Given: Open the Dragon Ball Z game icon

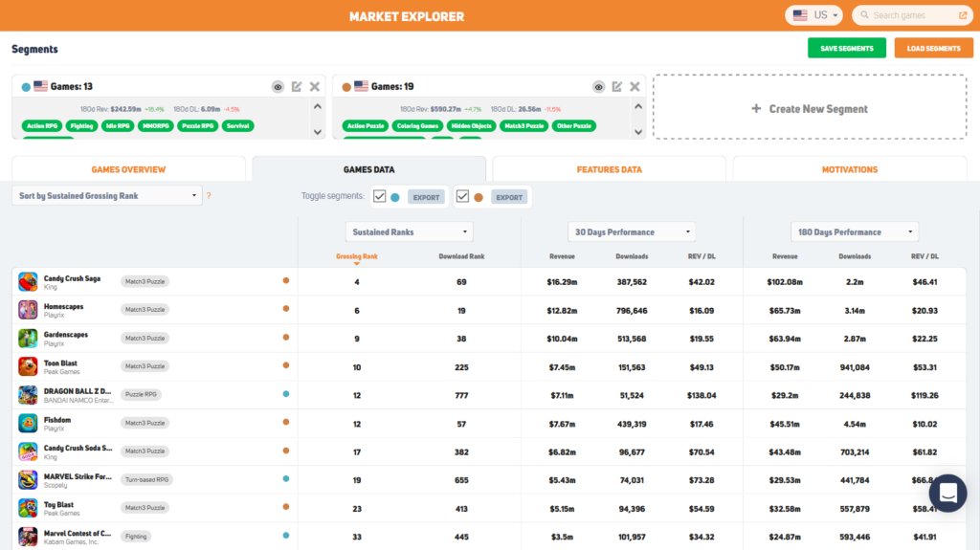Looking at the screenshot, I should (x=28, y=395).
